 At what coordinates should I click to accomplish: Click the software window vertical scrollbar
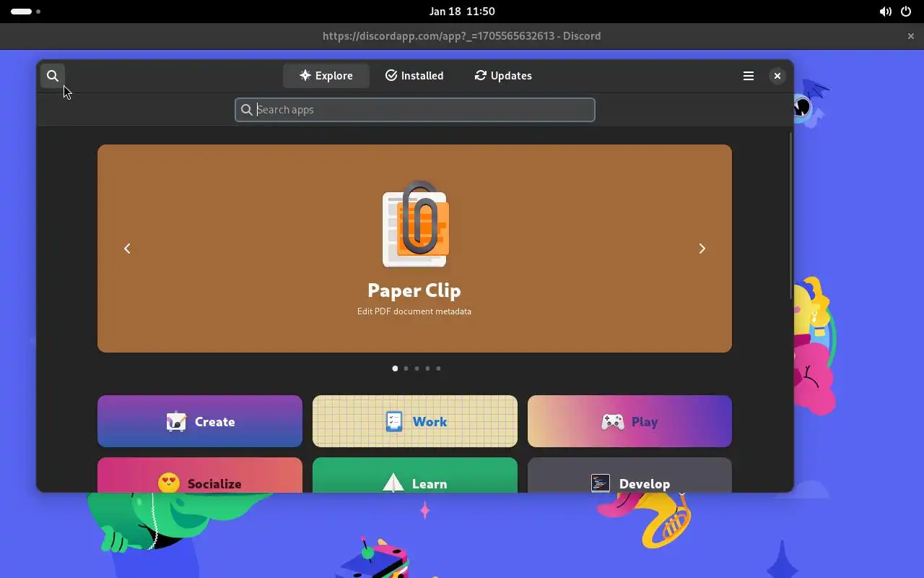point(790,216)
